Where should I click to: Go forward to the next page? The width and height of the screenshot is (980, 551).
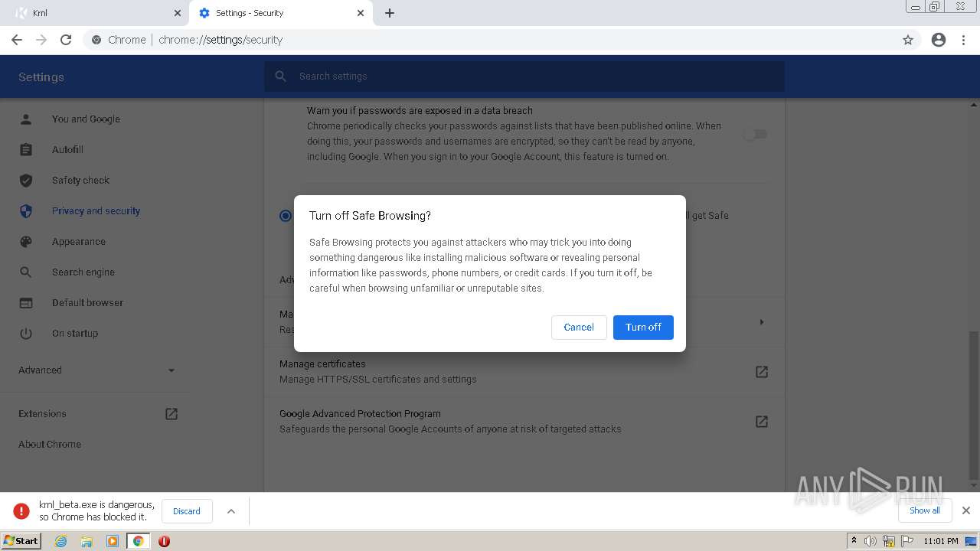(41, 40)
